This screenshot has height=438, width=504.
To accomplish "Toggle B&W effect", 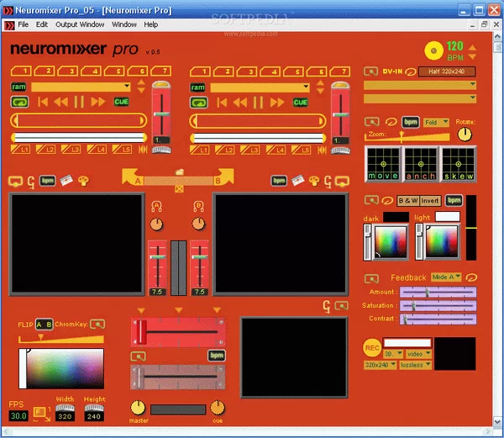I will pyautogui.click(x=408, y=201).
